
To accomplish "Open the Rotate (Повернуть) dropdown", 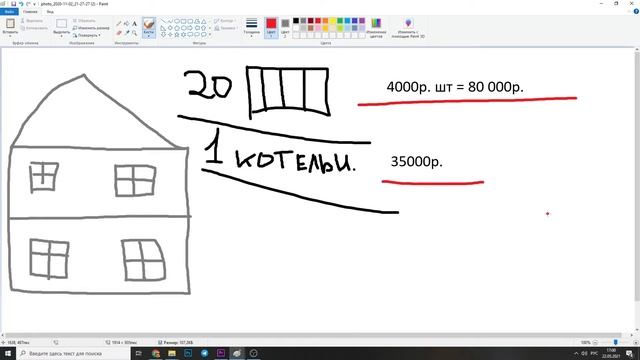I will point(87,36).
